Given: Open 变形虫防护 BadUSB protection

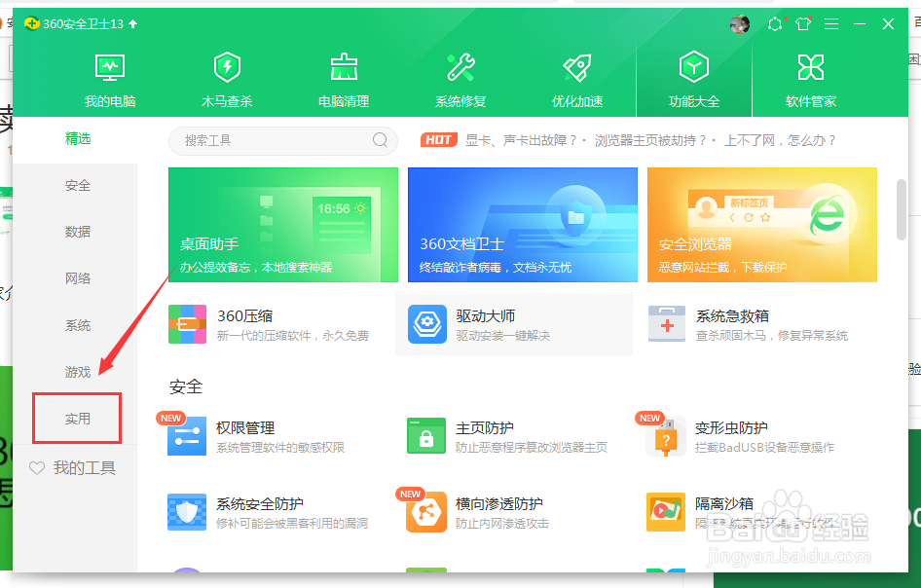Looking at the screenshot, I should point(740,436).
